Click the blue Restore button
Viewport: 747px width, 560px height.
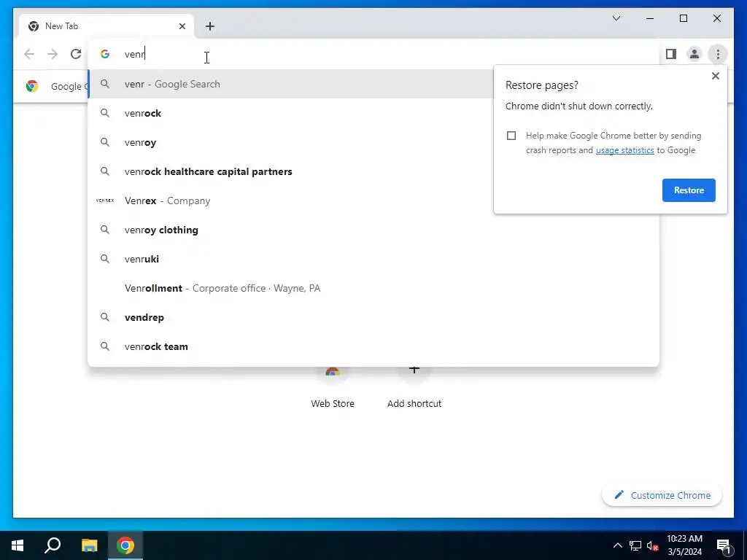point(689,190)
